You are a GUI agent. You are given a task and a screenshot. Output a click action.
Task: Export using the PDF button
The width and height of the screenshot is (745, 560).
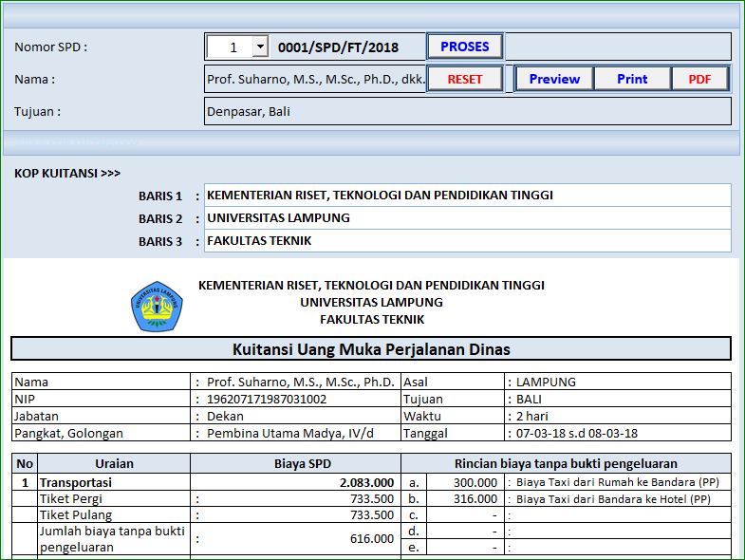[x=699, y=79]
